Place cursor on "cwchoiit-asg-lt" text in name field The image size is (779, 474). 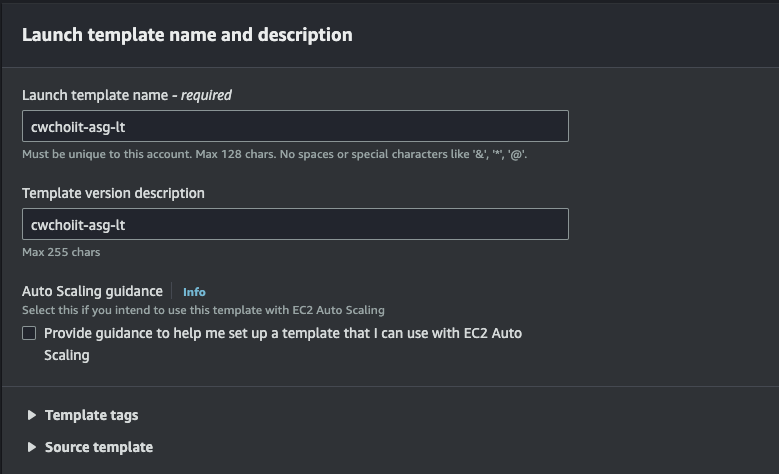coord(78,127)
